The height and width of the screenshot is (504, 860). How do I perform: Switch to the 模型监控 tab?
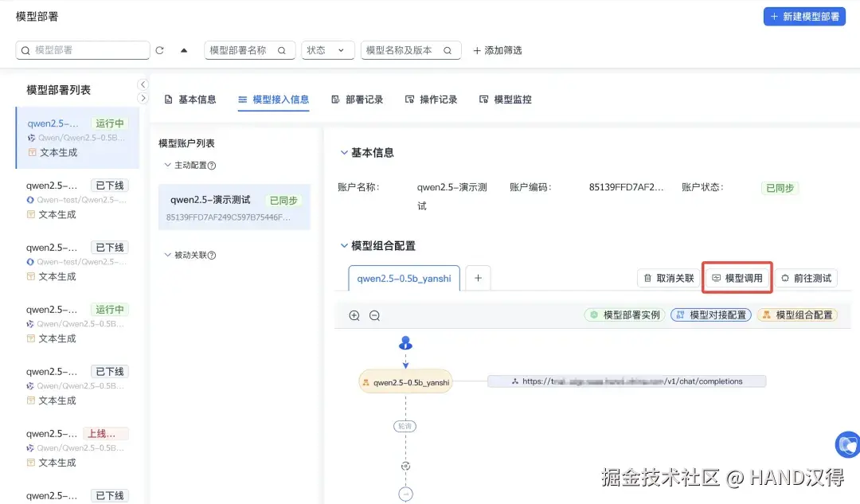coord(505,100)
